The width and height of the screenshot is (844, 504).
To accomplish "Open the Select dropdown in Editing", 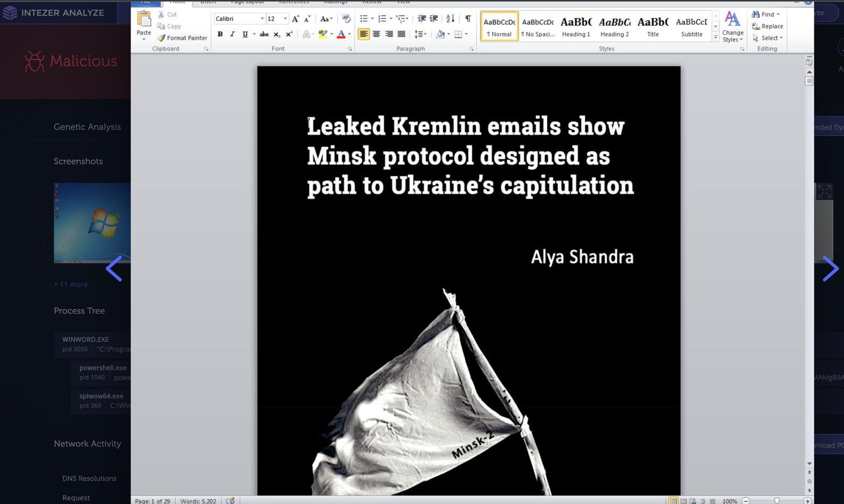I will point(768,38).
